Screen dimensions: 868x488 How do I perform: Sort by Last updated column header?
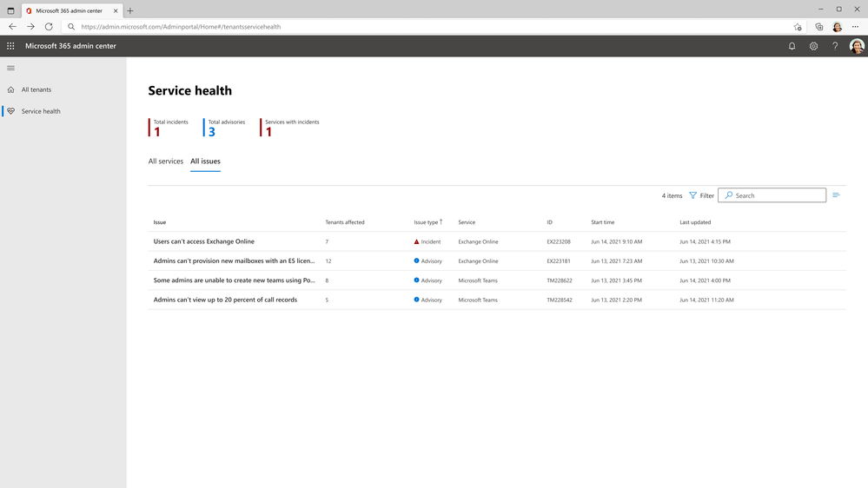click(695, 222)
